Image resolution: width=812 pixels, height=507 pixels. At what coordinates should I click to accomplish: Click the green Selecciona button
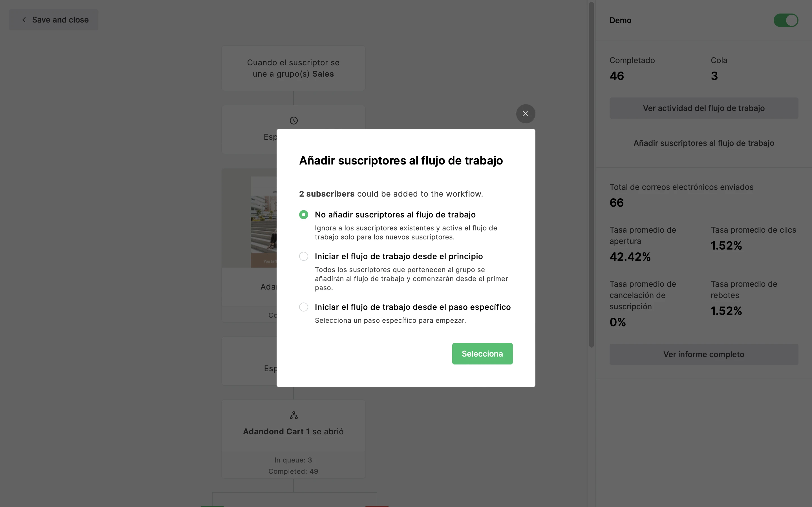point(482,354)
